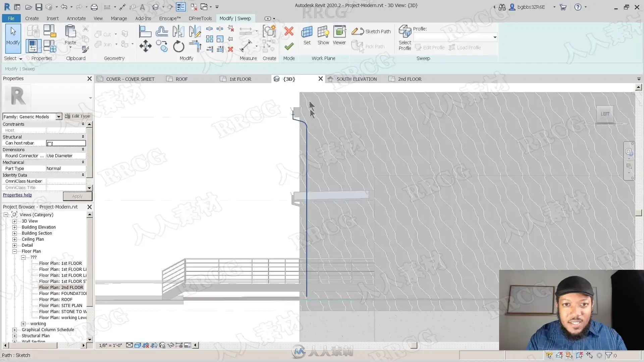
Task: Collapse the Constraints section
Action: click(83, 124)
